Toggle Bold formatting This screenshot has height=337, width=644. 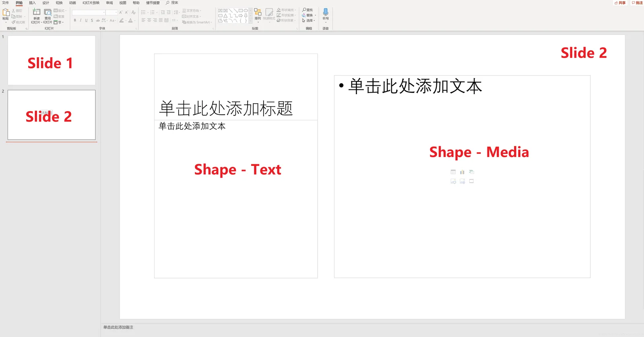coord(75,20)
